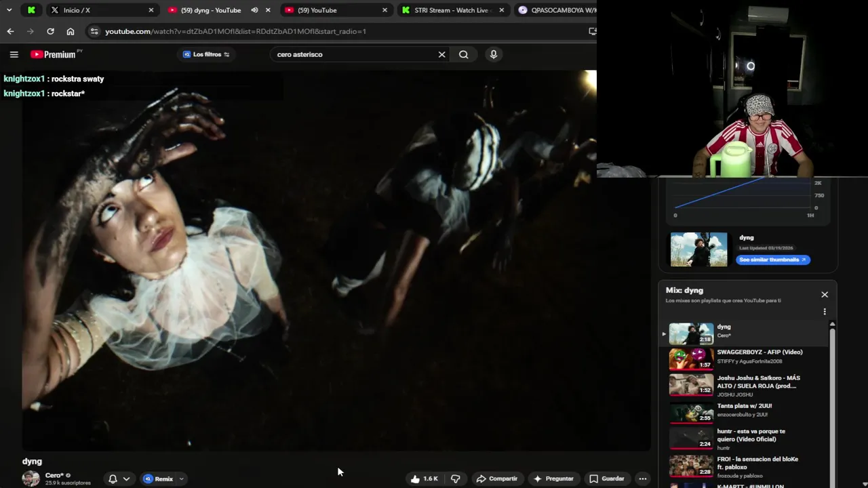Expand the Remix dropdown arrow
Screen dimensions: 868x488
182,479
